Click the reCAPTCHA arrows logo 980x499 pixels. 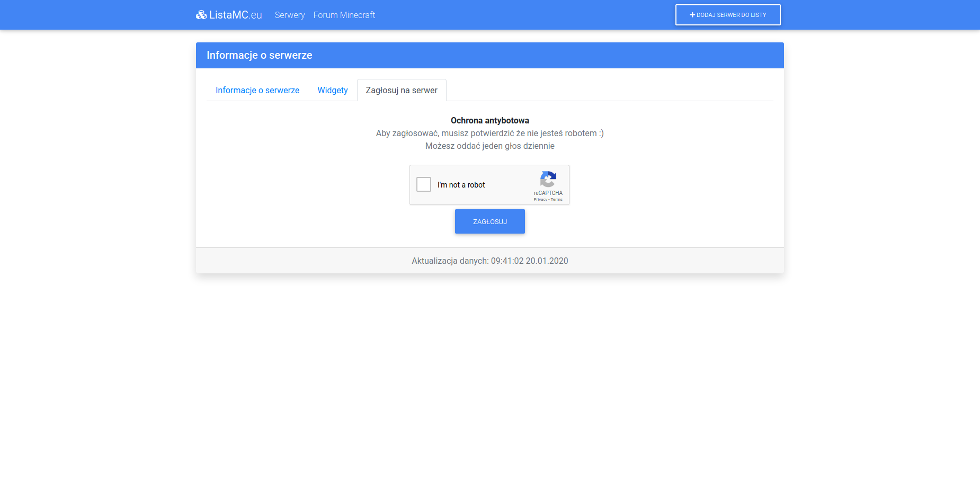[548, 179]
